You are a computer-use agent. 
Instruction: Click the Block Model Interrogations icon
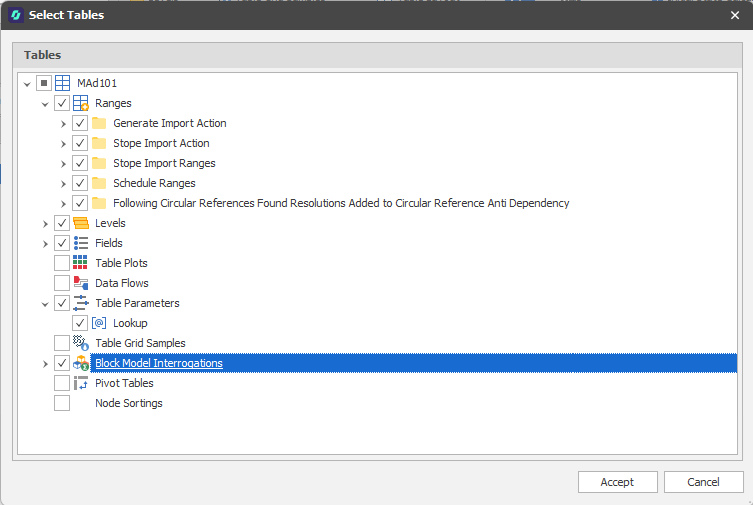point(81,363)
